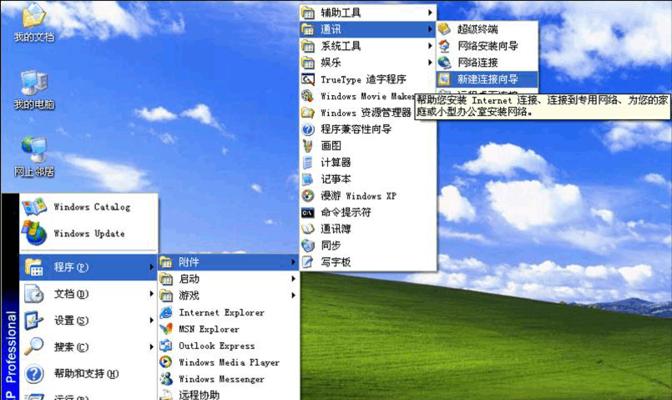672x400 pixels.
Task: Expand 辅助工具 submenu arrow
Action: (430, 13)
